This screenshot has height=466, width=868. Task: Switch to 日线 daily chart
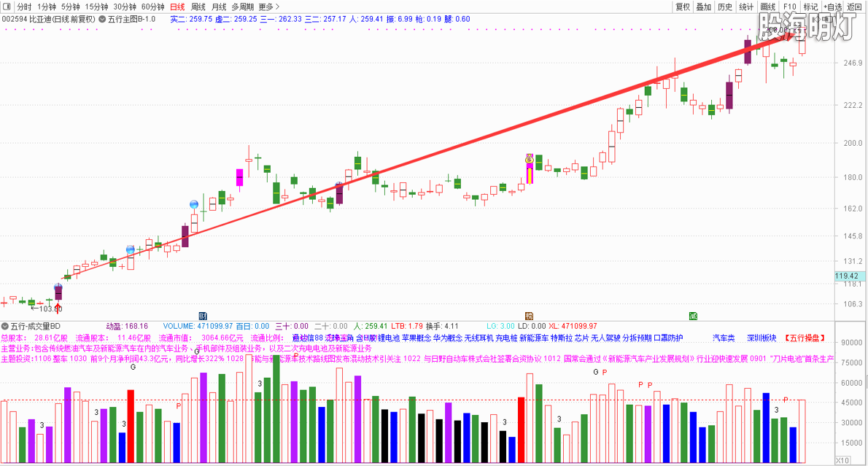(177, 7)
